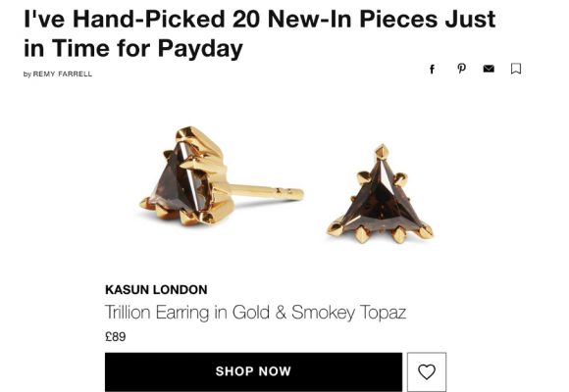Click the £89 price label
The height and width of the screenshot is (392, 569).
(x=116, y=336)
